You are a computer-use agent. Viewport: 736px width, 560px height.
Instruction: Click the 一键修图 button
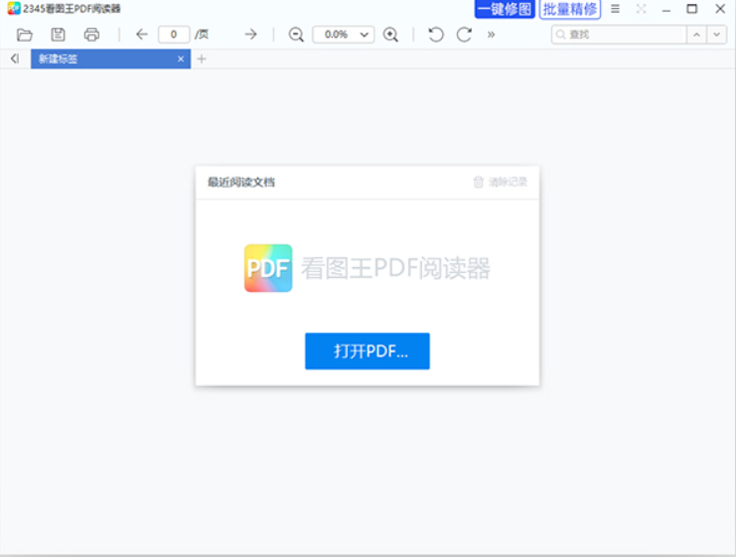(505, 9)
